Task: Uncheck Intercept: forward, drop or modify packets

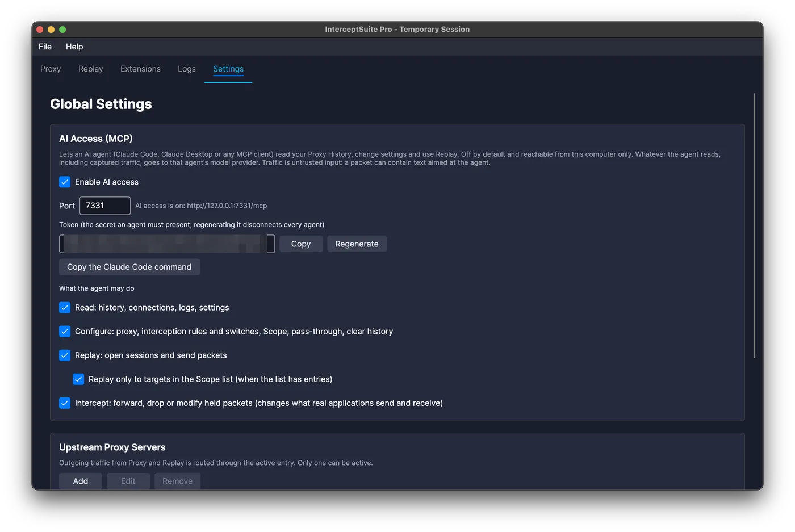Action: [65, 403]
